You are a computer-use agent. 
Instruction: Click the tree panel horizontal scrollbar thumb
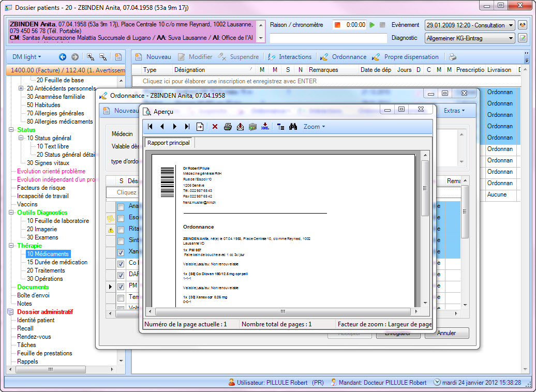click(51, 369)
